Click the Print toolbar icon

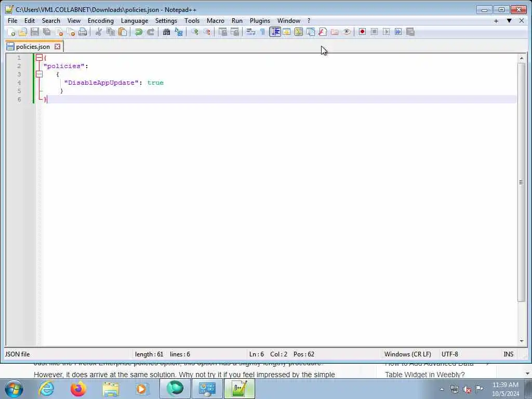click(x=83, y=32)
